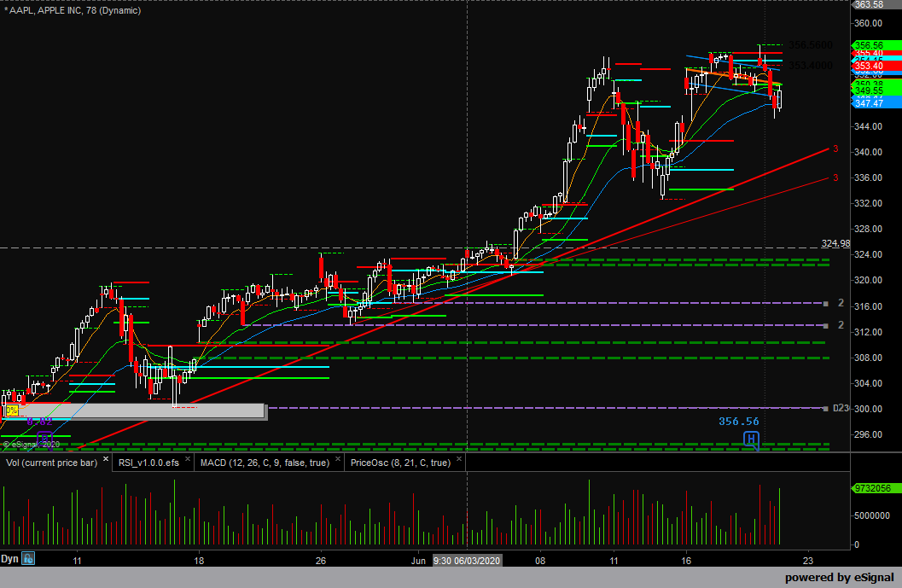
Task: Select the gray rectangle drawing at 300
Action: click(x=134, y=410)
